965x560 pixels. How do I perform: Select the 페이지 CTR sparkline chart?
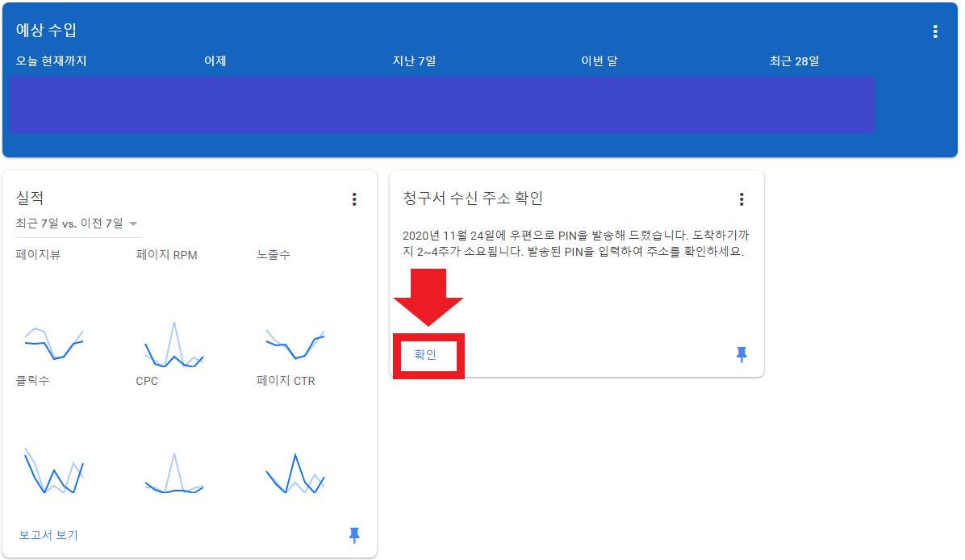[295, 473]
